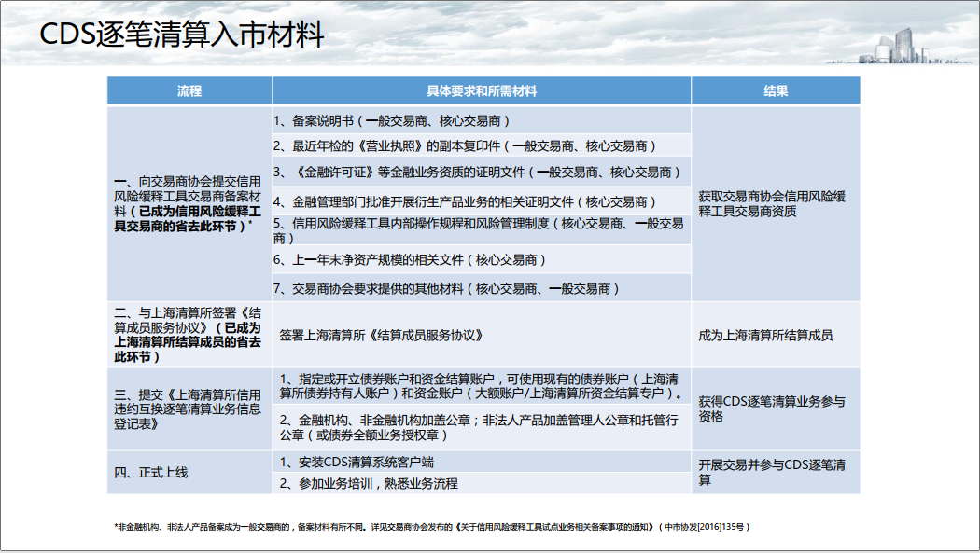
Task: Select 签署上海清算所《结算成员服务协议》 requirement cell
Action: [x=380, y=335]
